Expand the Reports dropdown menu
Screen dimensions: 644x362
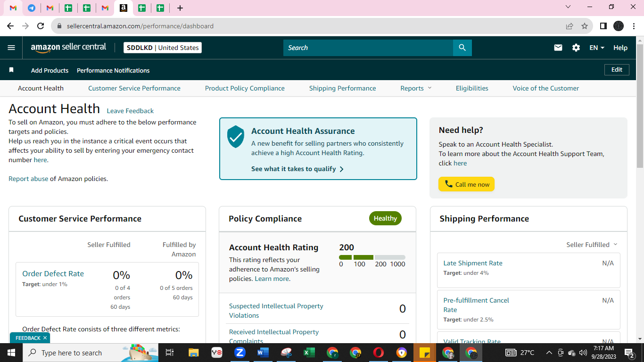point(416,88)
